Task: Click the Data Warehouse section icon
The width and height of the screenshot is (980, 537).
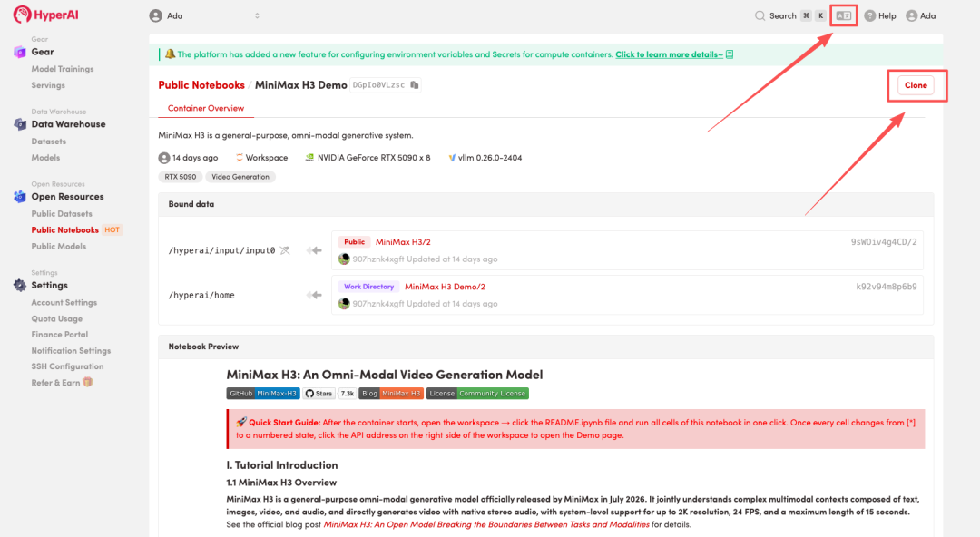Action: click(x=20, y=124)
